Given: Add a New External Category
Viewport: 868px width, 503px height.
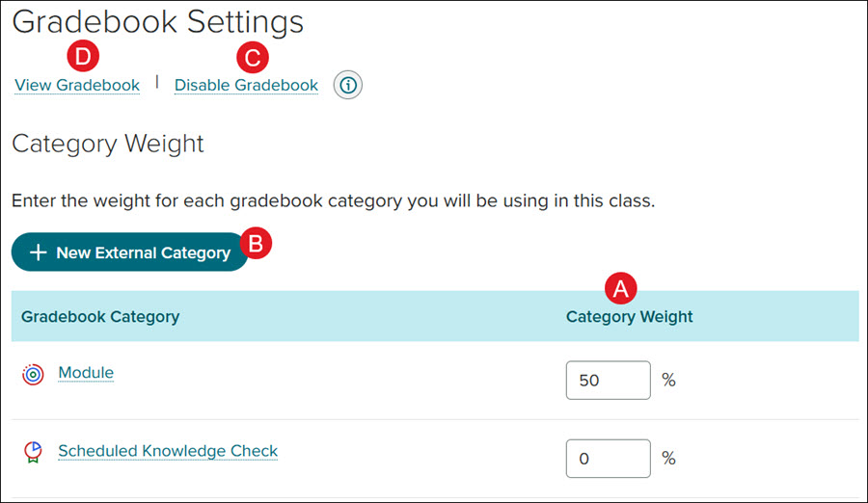Looking at the screenshot, I should pos(129,251).
